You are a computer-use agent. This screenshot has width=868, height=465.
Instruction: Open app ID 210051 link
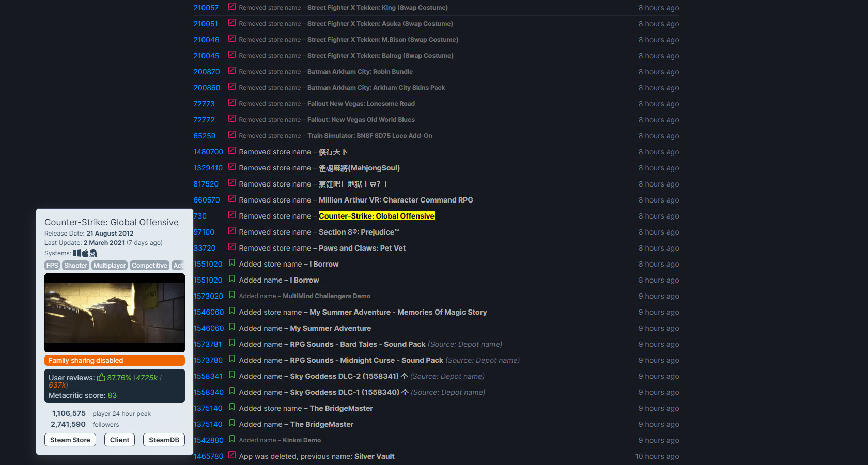pos(206,24)
